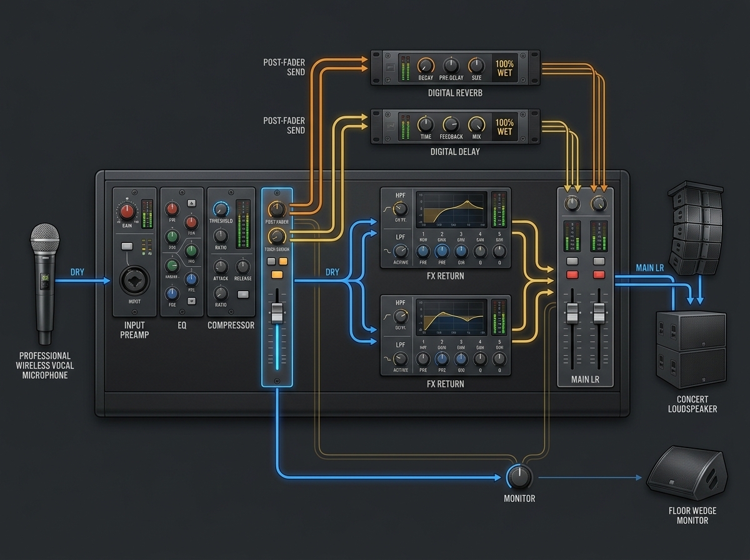Click the Mix knob on Digital Delay
Image resolution: width=750 pixels, height=560 pixels.
(x=476, y=124)
